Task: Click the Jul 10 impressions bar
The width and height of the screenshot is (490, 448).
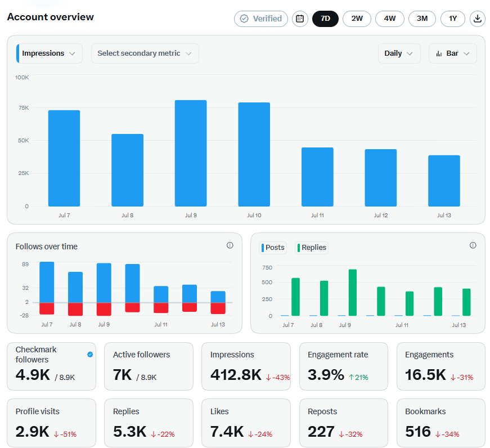Action: click(254, 154)
